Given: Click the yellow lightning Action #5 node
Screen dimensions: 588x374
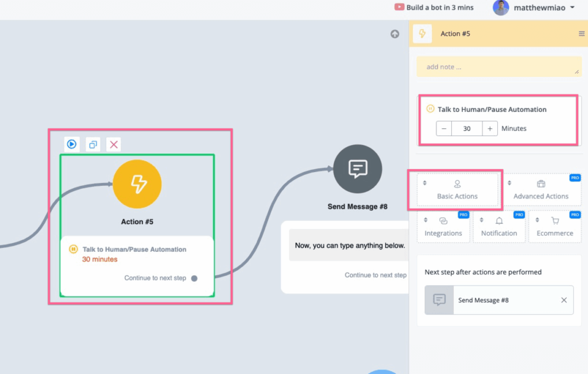Looking at the screenshot, I should tap(137, 184).
